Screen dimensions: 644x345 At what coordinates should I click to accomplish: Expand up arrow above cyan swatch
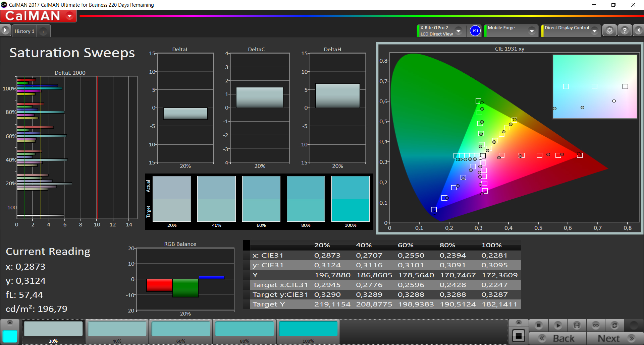click(x=10, y=323)
